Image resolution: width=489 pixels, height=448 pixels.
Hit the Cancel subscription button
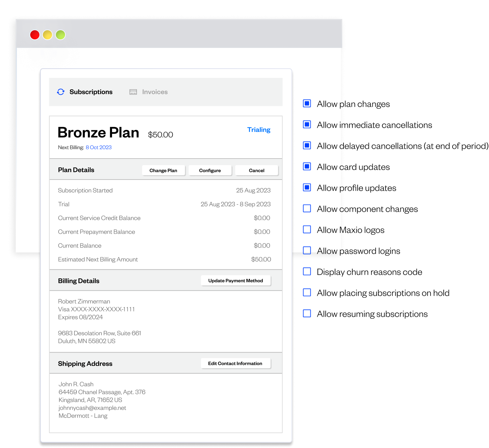pos(256,170)
